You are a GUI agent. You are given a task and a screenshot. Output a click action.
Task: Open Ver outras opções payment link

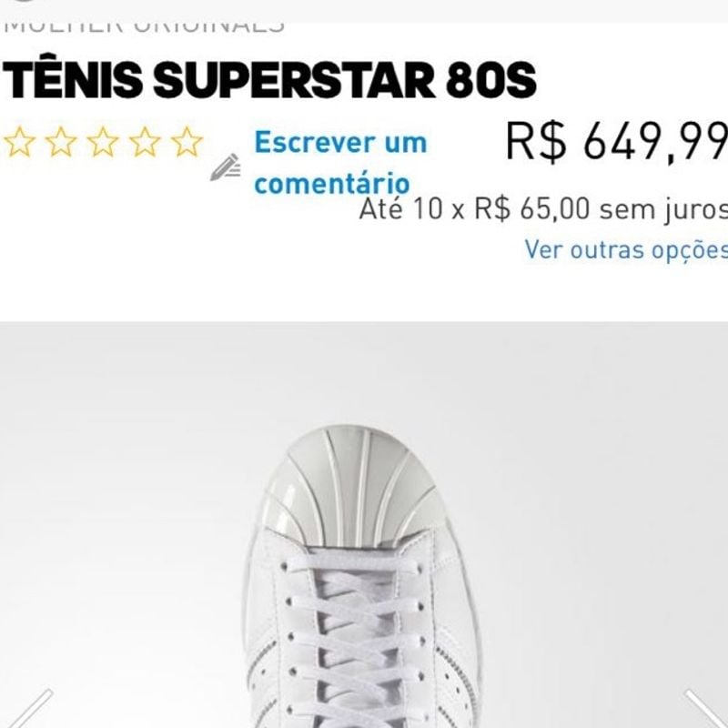click(x=626, y=249)
